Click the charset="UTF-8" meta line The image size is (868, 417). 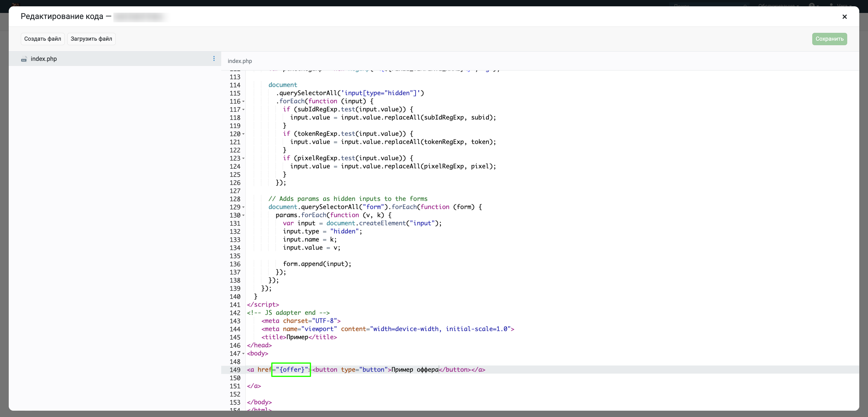tap(301, 321)
